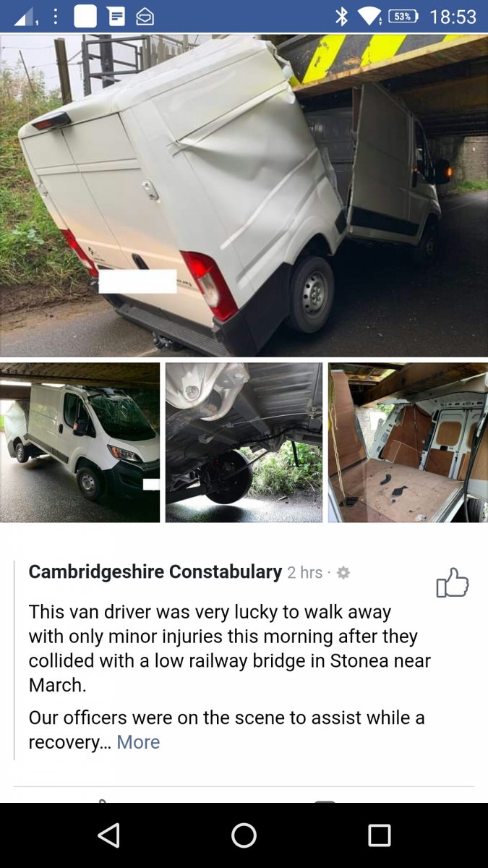
Task: Tap the post text about Stonea railway bridge
Action: click(230, 648)
